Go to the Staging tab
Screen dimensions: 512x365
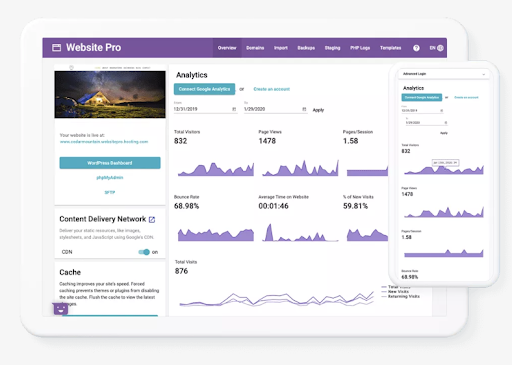point(332,48)
